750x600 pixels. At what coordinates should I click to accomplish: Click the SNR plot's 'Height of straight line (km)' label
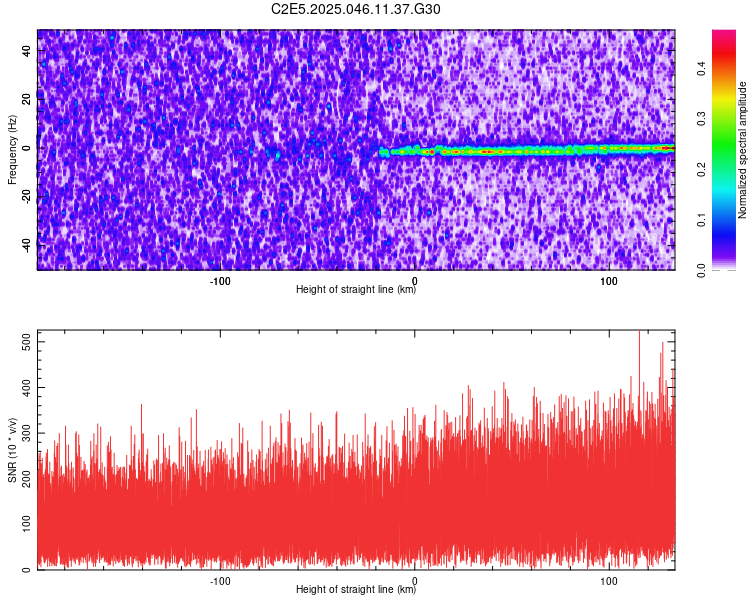[356, 589]
